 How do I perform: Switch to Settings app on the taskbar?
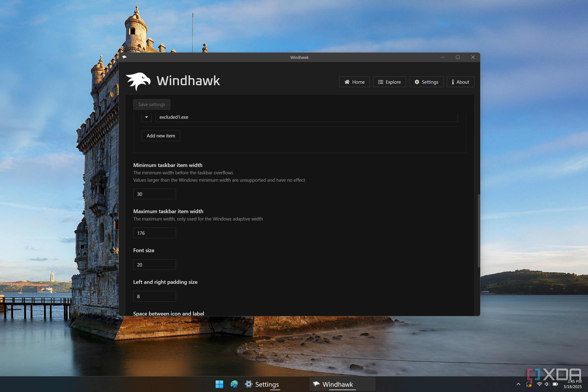[262, 384]
